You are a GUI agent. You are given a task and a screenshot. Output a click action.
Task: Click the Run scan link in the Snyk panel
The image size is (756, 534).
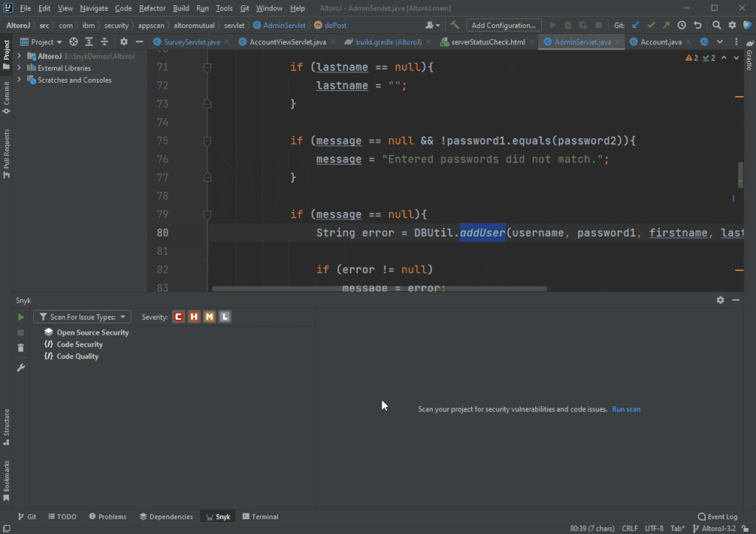[x=625, y=409]
